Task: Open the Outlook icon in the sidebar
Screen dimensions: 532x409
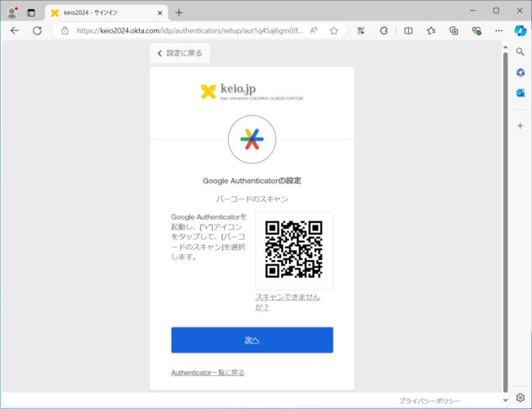Action: [x=520, y=93]
